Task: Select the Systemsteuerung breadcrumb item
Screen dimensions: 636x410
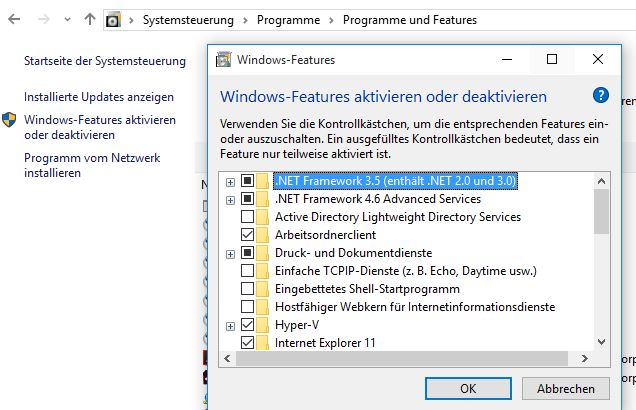Action: click(x=188, y=20)
